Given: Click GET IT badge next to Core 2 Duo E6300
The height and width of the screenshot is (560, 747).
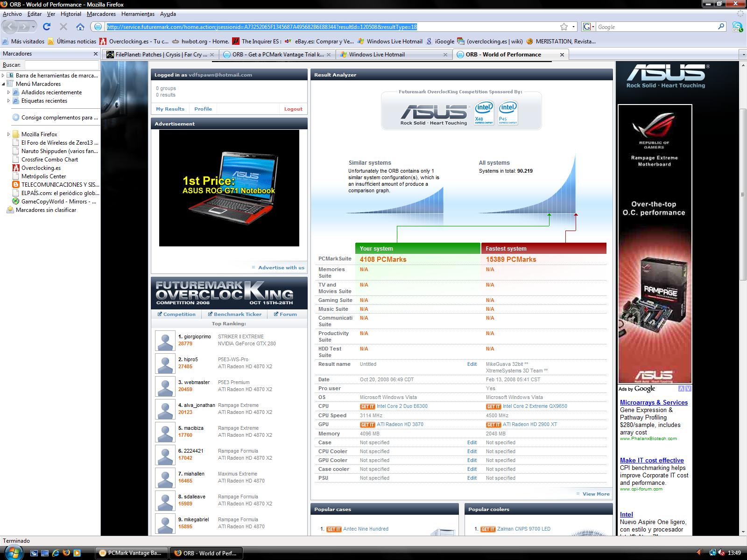Looking at the screenshot, I should pos(367,406).
